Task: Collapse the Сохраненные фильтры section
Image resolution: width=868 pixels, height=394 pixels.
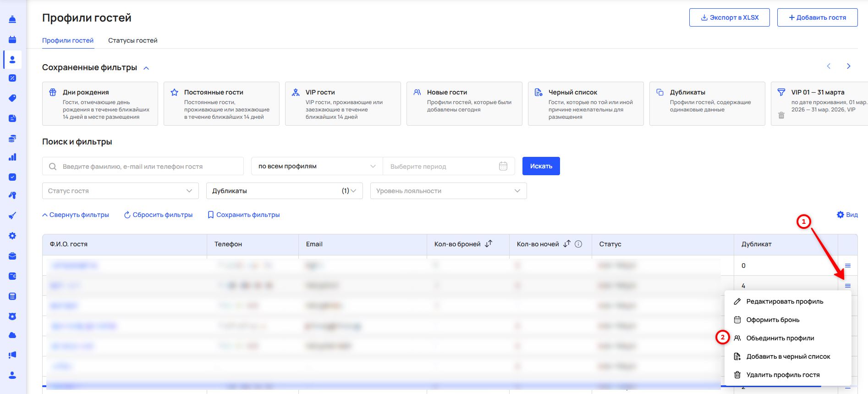Action: click(x=146, y=68)
